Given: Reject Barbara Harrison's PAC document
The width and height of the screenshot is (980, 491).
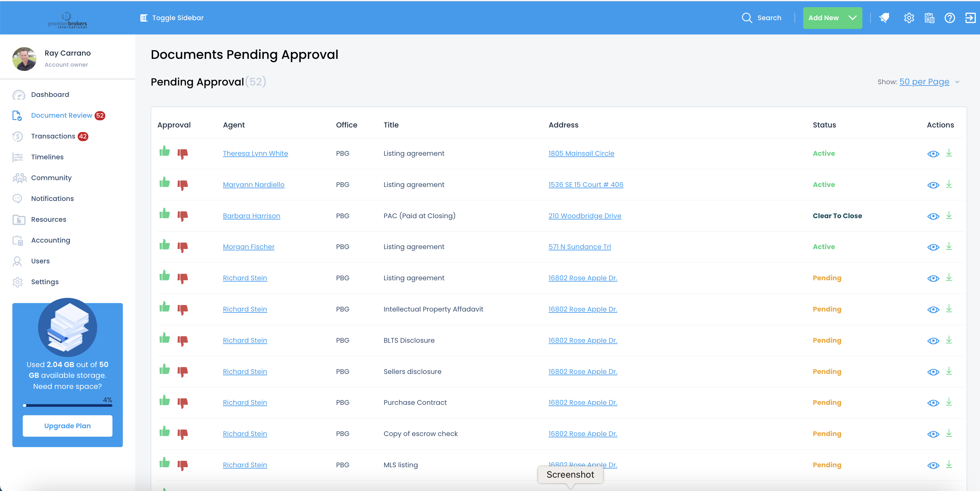Looking at the screenshot, I should coord(183,216).
